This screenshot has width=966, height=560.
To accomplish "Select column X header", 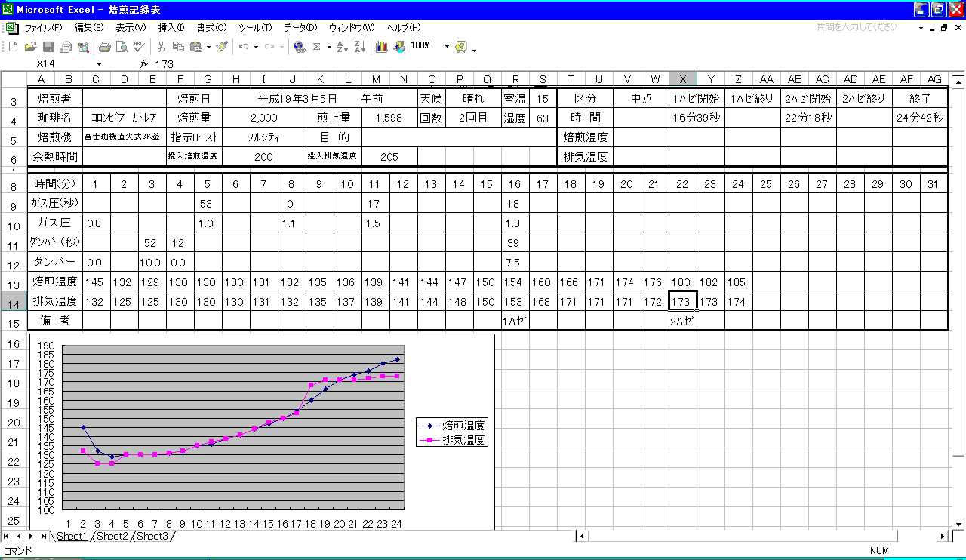I will tap(683, 79).
